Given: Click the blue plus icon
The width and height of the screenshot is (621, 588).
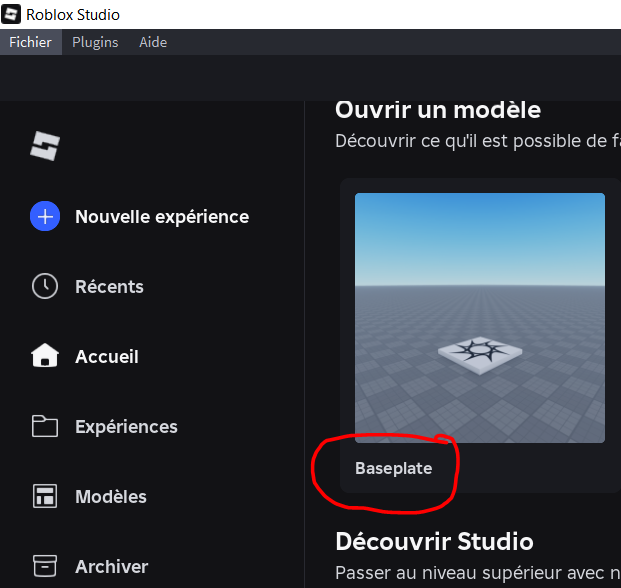Looking at the screenshot, I should click(x=45, y=216).
